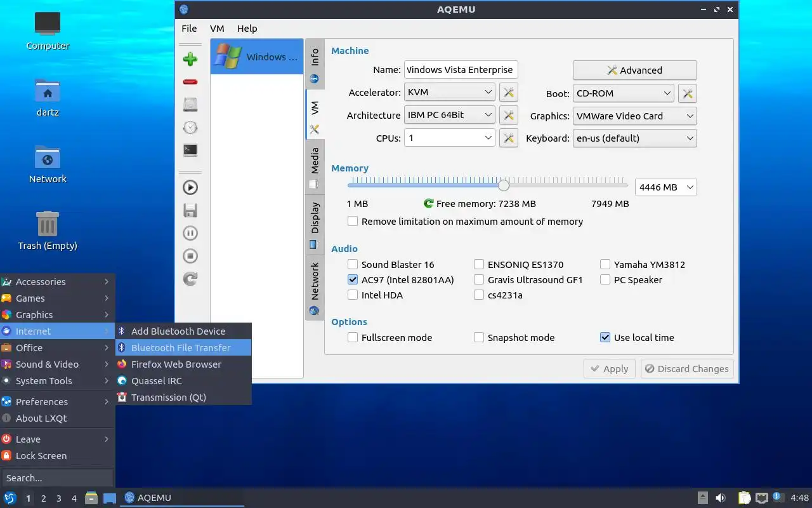Open the Accelerator KVM dropdown

click(449, 92)
